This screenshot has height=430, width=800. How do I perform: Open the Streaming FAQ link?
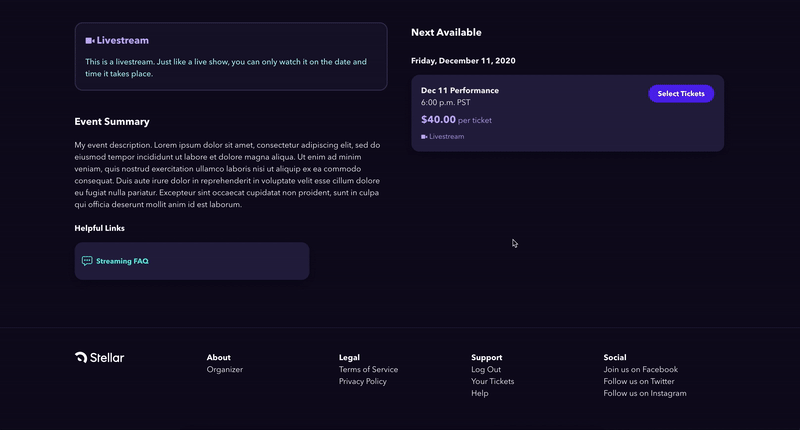tap(122, 261)
